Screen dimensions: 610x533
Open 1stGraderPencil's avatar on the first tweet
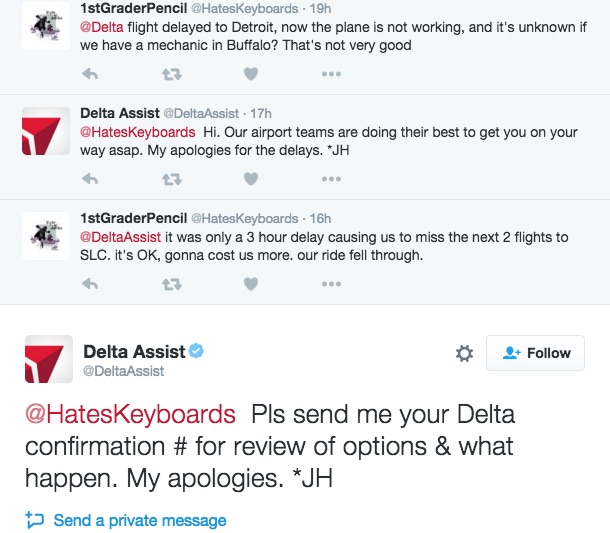pos(45,24)
